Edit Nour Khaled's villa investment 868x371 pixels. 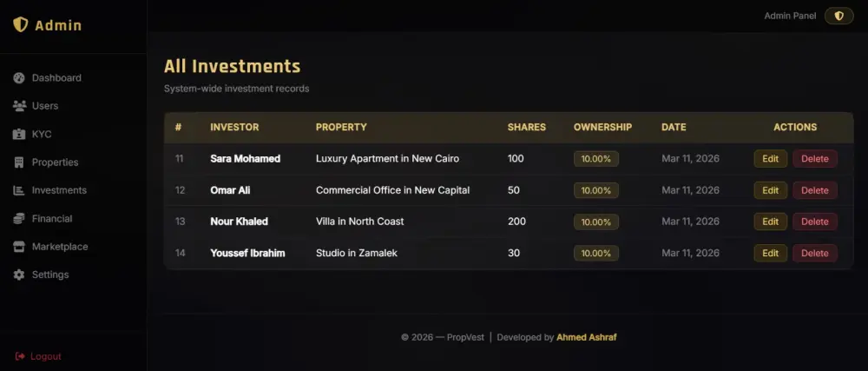click(770, 222)
